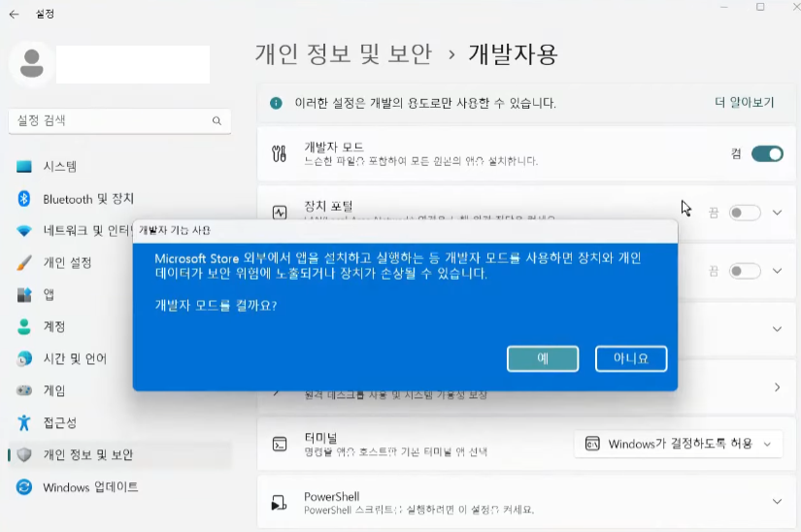Click the 장치 포털 activity icon
The image size is (801, 532).
tap(280, 213)
